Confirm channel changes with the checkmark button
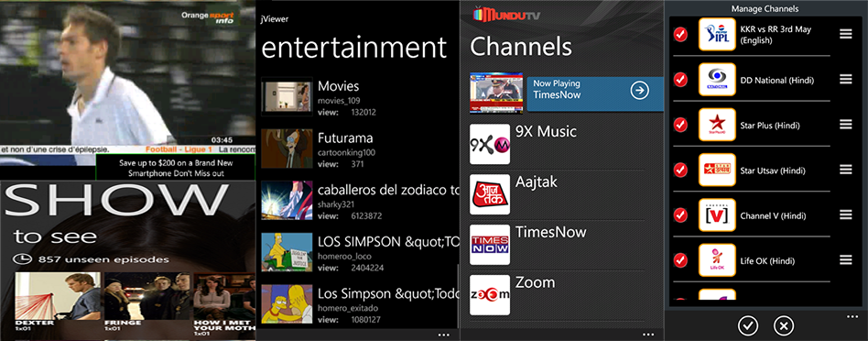The width and height of the screenshot is (868, 341). click(748, 326)
